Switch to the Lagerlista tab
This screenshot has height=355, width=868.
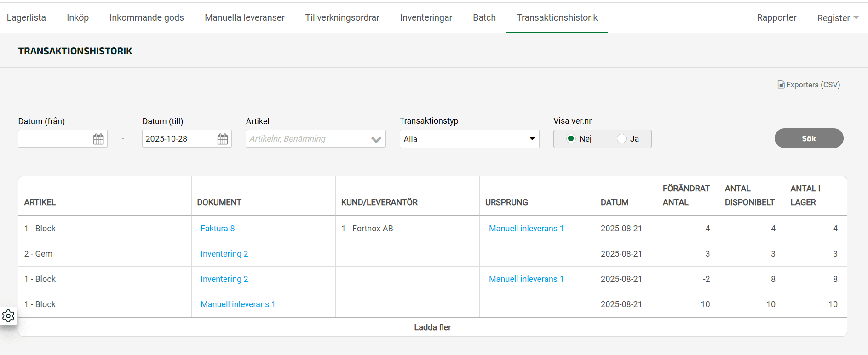pyautogui.click(x=26, y=17)
